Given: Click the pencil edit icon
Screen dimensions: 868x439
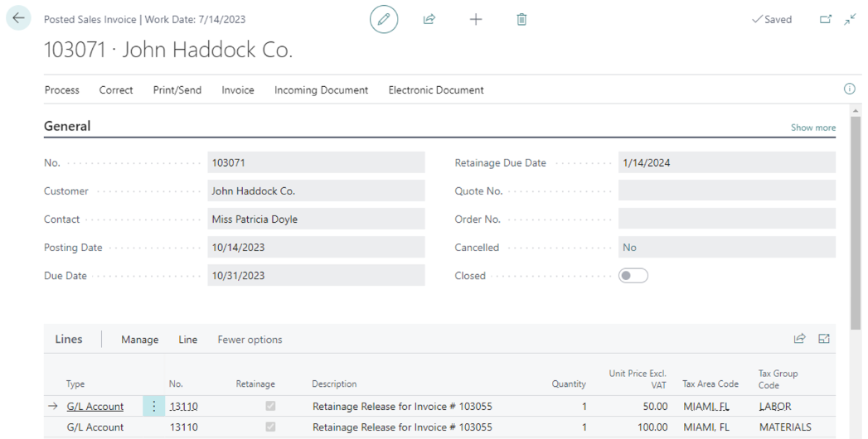Looking at the screenshot, I should click(x=384, y=20).
